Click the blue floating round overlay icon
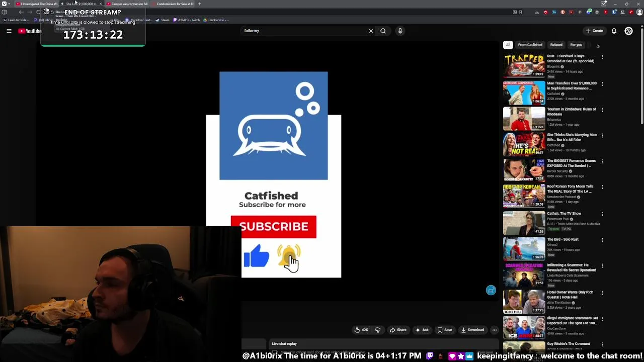The image size is (644, 362). click(491, 290)
